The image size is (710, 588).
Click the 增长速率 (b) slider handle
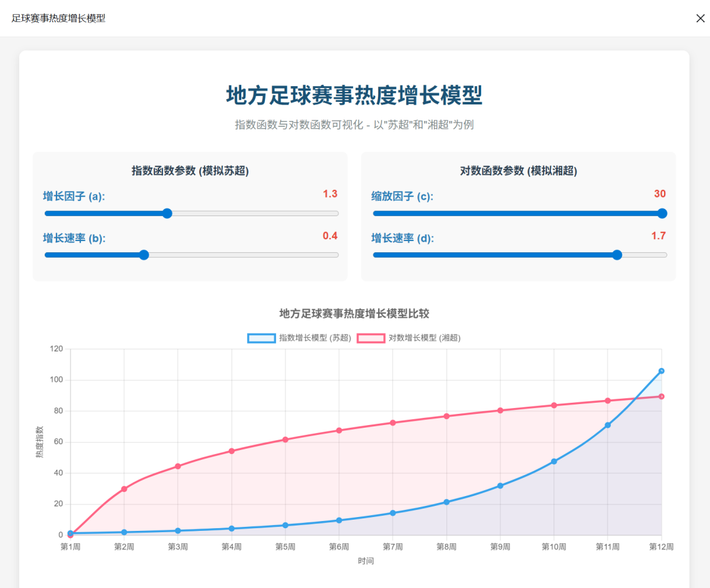point(143,255)
